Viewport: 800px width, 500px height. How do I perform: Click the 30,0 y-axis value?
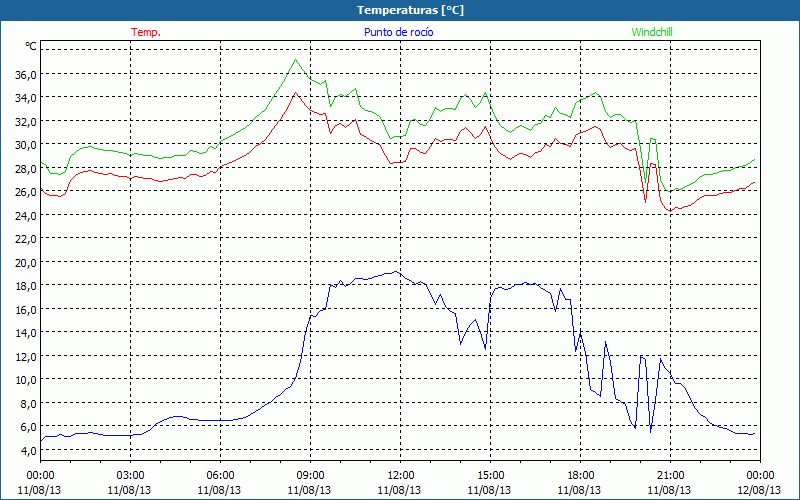click(x=26, y=145)
